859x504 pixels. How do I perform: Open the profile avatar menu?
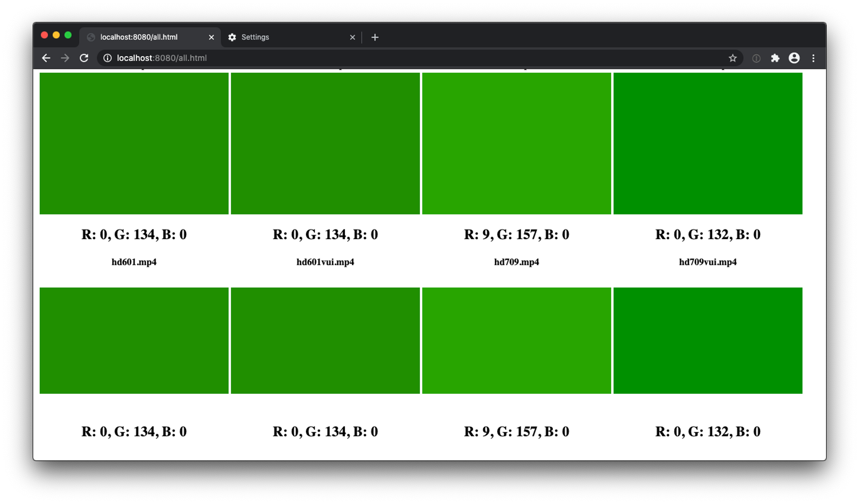pyautogui.click(x=794, y=58)
